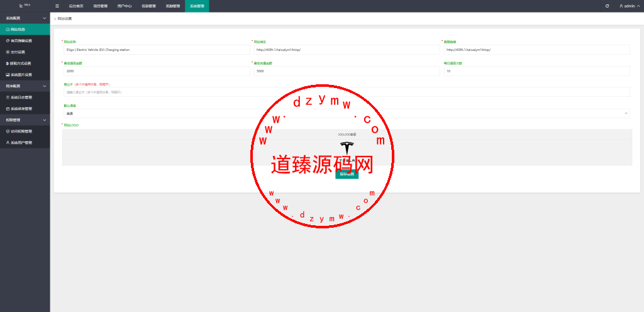The width and height of the screenshot is (644, 312).
Task: Open the 默认语言 language dropdown
Action: pyautogui.click(x=347, y=113)
